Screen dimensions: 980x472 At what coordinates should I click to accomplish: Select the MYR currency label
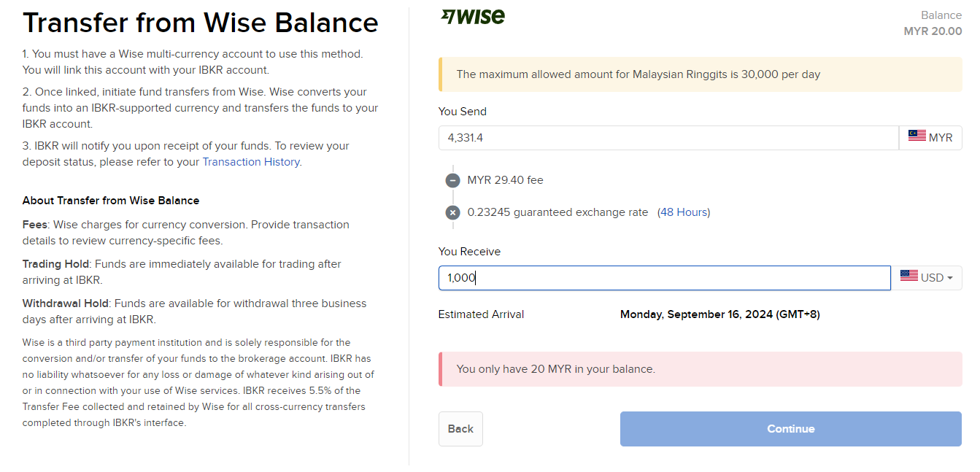(x=940, y=137)
